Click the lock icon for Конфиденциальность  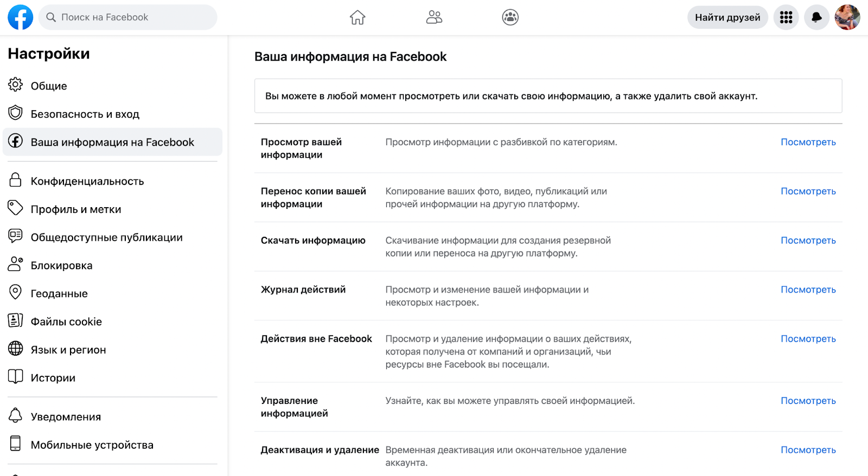click(x=15, y=180)
